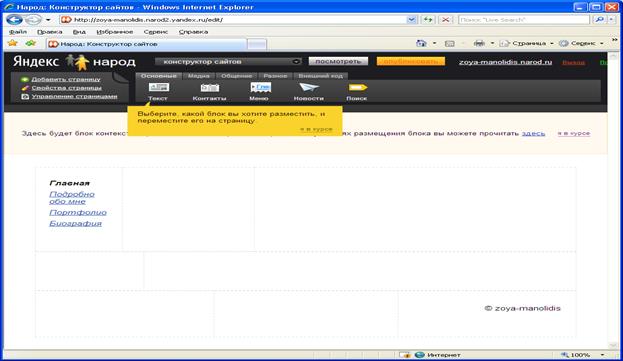Click the Refresh page icon

pos(428,19)
